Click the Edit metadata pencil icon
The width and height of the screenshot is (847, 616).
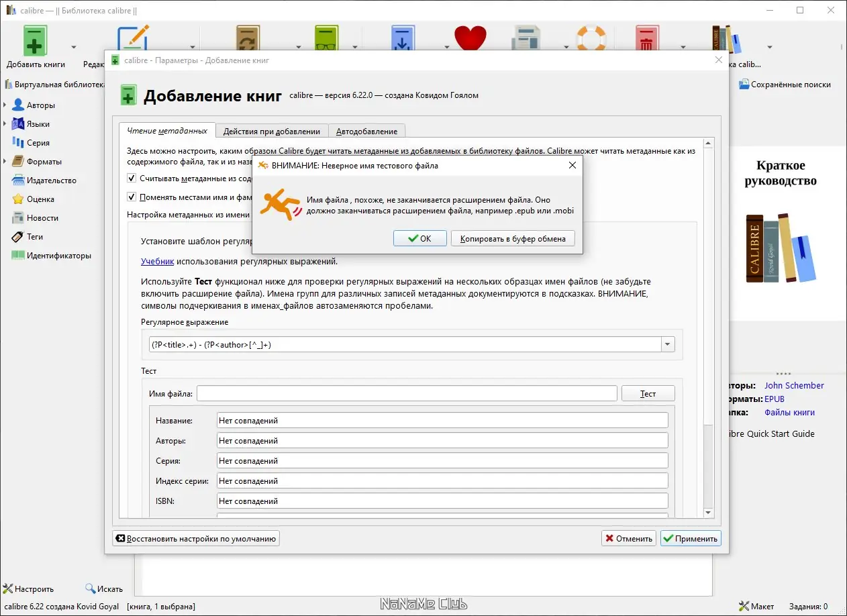[133, 38]
